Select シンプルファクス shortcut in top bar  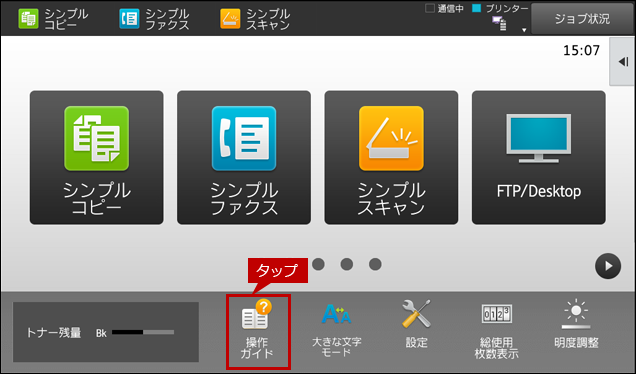155,19
